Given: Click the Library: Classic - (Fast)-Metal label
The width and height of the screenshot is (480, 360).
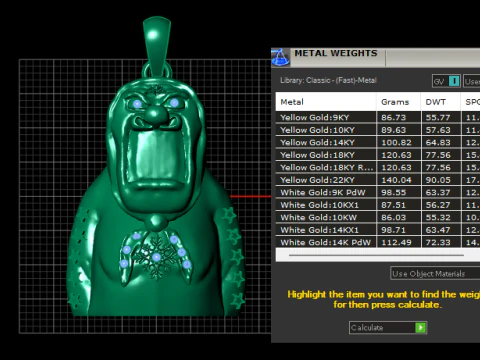Looking at the screenshot, I should click(328, 80).
